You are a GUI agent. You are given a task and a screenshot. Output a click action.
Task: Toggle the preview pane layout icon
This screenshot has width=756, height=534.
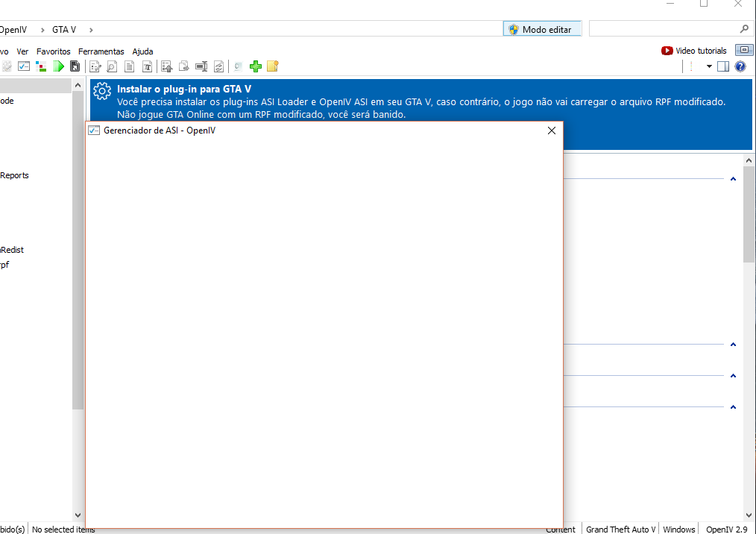point(723,66)
